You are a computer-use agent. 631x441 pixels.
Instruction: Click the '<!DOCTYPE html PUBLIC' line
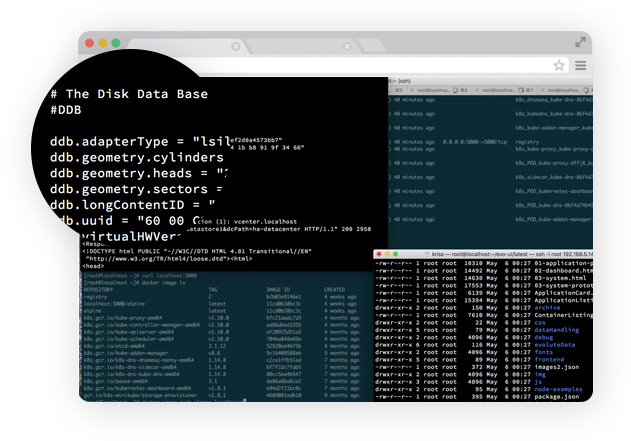(x=197, y=251)
